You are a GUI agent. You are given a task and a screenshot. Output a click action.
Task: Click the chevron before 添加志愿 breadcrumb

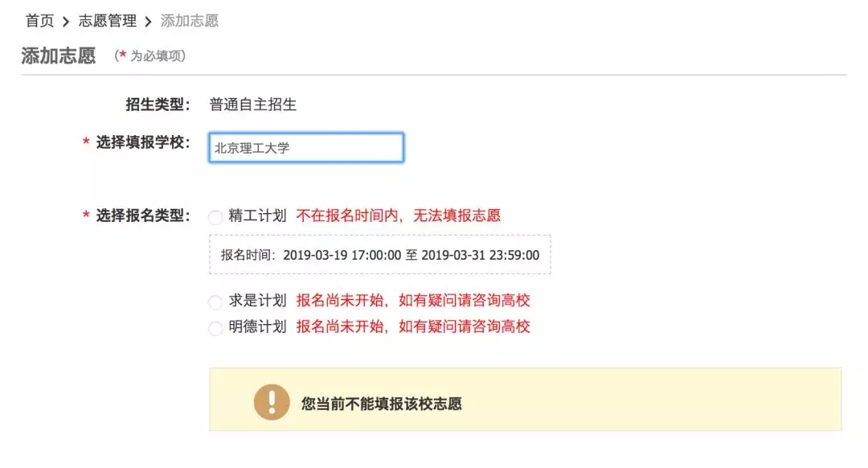(x=149, y=22)
